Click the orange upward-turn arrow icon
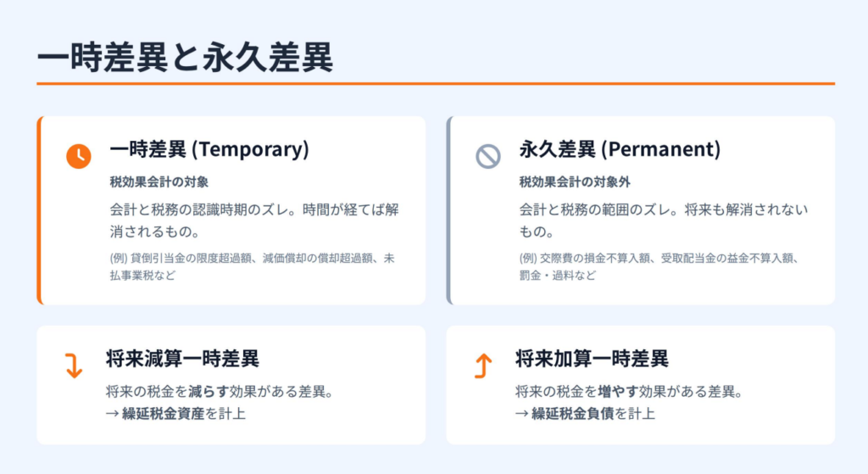This screenshot has height=474, width=868. pos(482,365)
